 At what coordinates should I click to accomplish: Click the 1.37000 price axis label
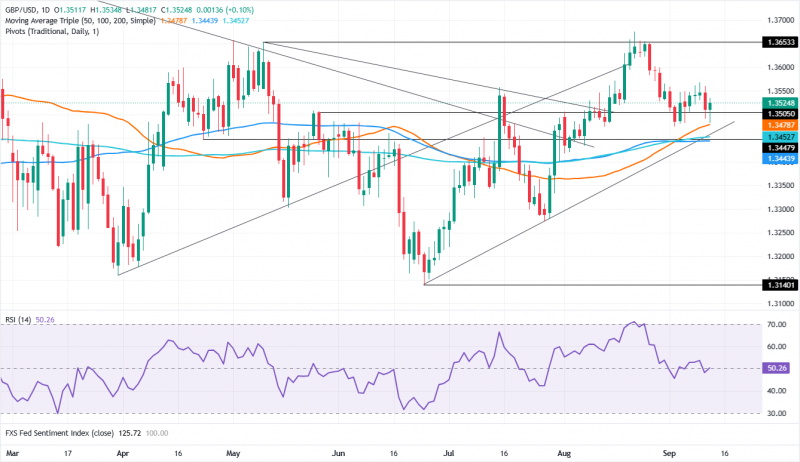(x=781, y=20)
